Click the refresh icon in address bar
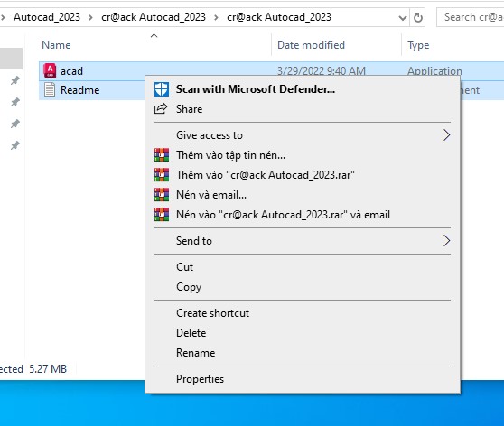This screenshot has width=504, height=426. coord(418,17)
